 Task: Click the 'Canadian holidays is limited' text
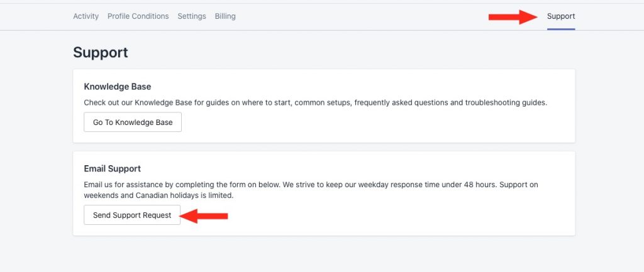pos(184,196)
